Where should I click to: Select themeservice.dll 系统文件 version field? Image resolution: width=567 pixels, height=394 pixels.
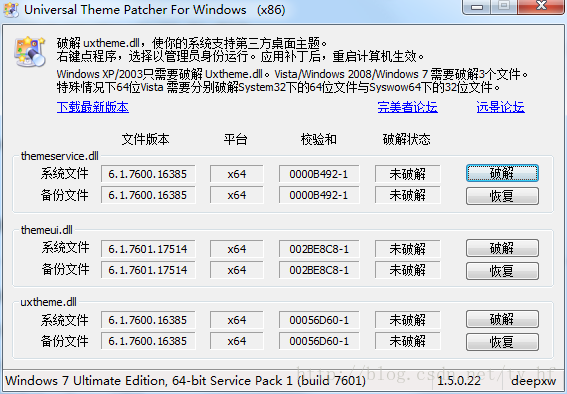148,174
